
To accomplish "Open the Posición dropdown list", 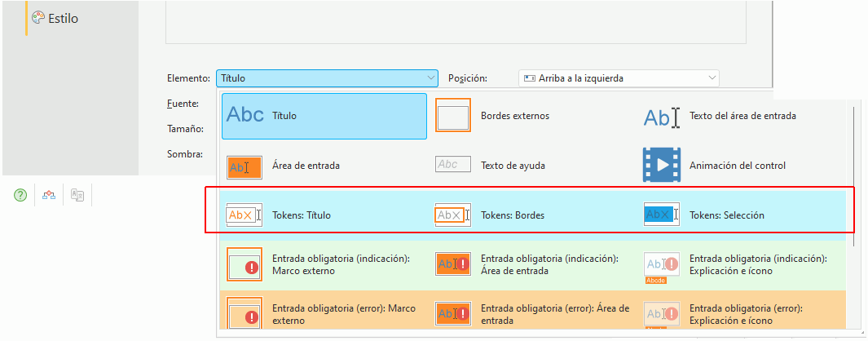I will (619, 78).
